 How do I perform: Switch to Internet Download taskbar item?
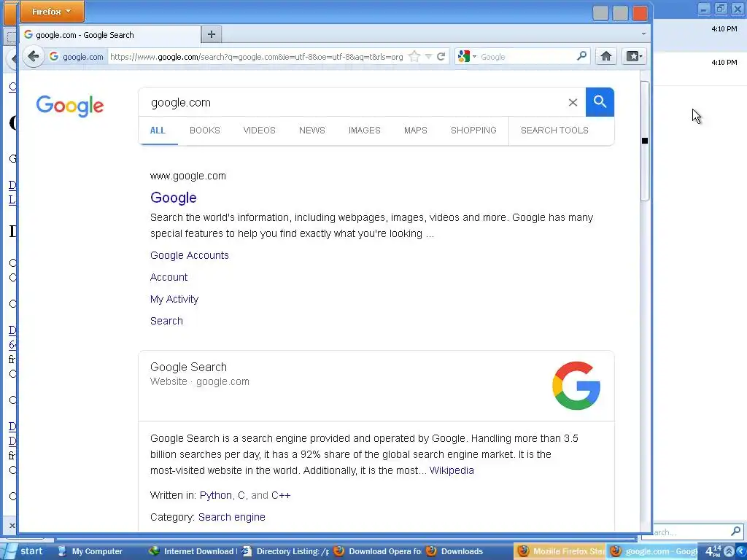(x=193, y=551)
